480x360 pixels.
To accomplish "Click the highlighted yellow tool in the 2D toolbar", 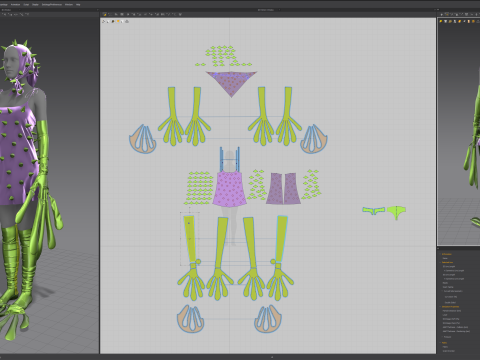I will pos(105,14).
